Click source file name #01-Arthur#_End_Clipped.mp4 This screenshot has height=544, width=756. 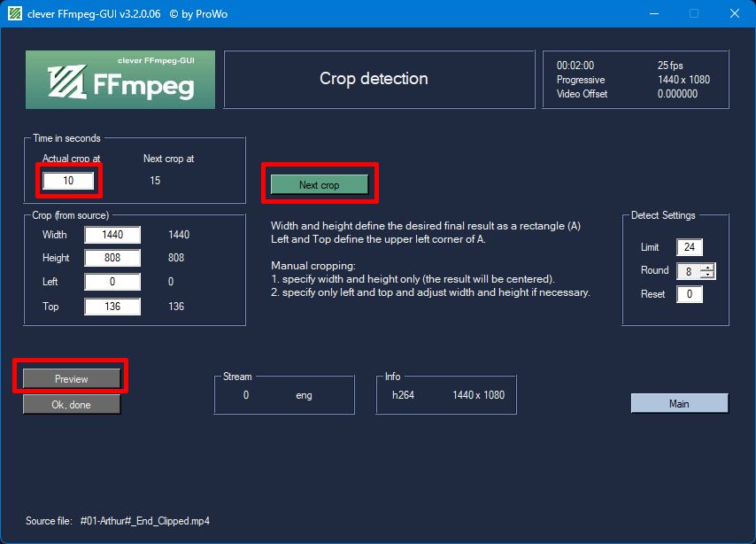click(144, 521)
